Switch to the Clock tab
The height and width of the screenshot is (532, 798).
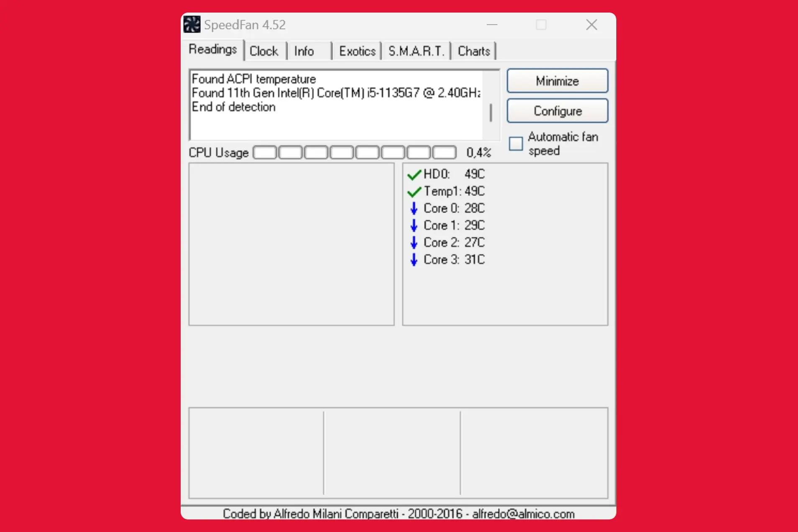(264, 51)
